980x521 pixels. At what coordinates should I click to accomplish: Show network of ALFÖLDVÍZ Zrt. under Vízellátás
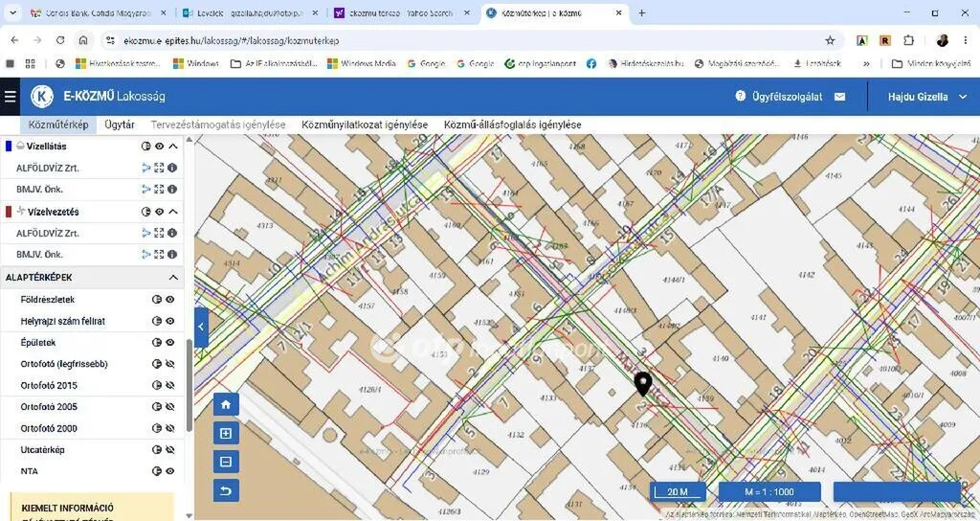tap(146, 168)
